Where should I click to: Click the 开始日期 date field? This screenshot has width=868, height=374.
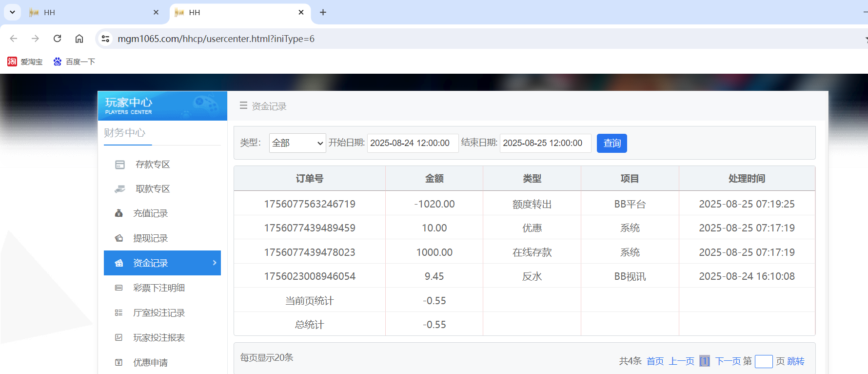click(x=412, y=143)
